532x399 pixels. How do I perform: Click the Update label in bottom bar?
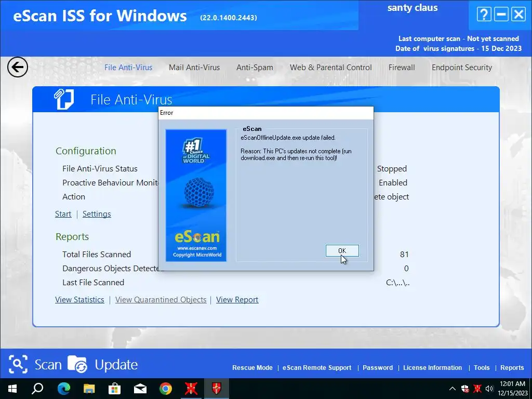coord(116,365)
